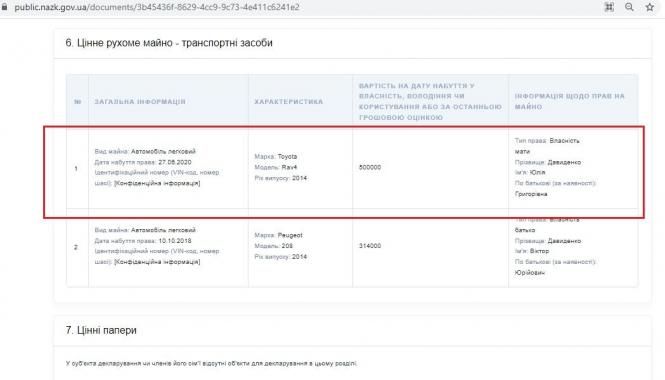
Task: Click the value 500000
Action: click(x=370, y=167)
